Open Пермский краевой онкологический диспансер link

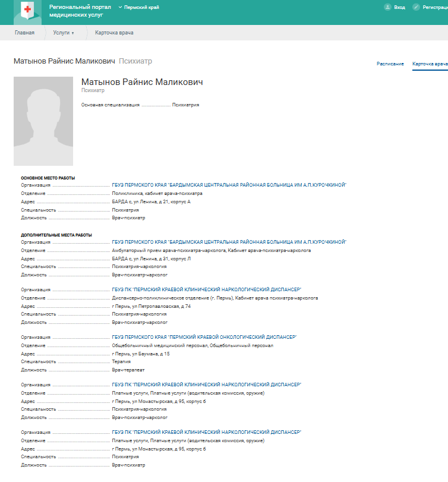pyautogui.click(x=204, y=337)
